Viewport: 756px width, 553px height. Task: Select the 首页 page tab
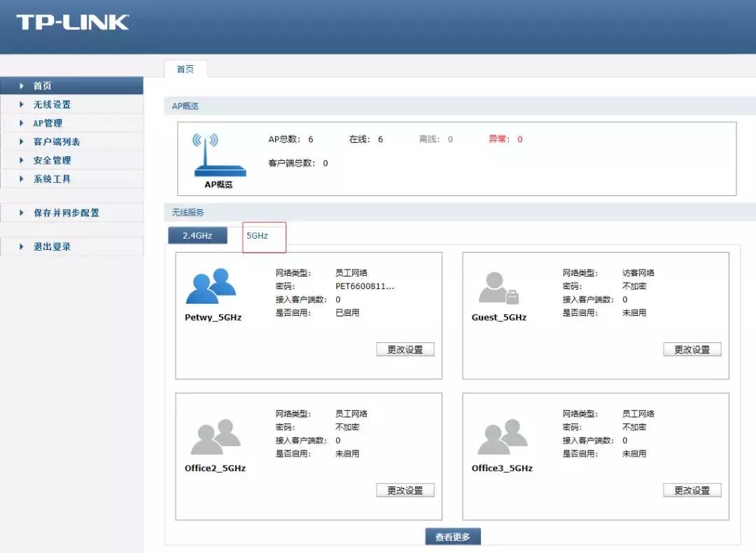pos(185,69)
